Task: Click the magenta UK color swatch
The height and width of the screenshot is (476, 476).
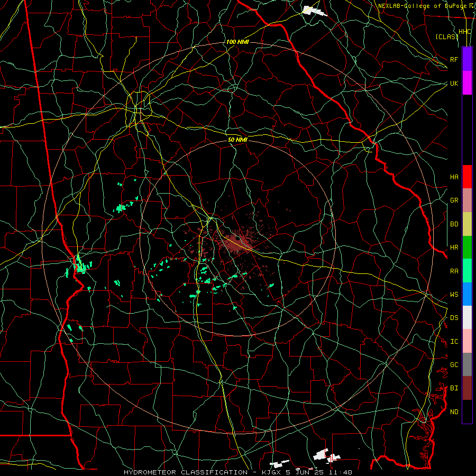Action: pos(467,83)
